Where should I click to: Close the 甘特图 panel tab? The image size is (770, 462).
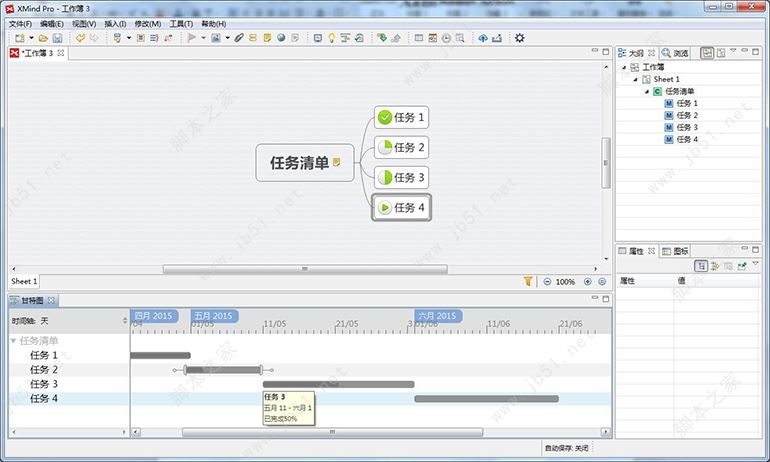(x=51, y=300)
